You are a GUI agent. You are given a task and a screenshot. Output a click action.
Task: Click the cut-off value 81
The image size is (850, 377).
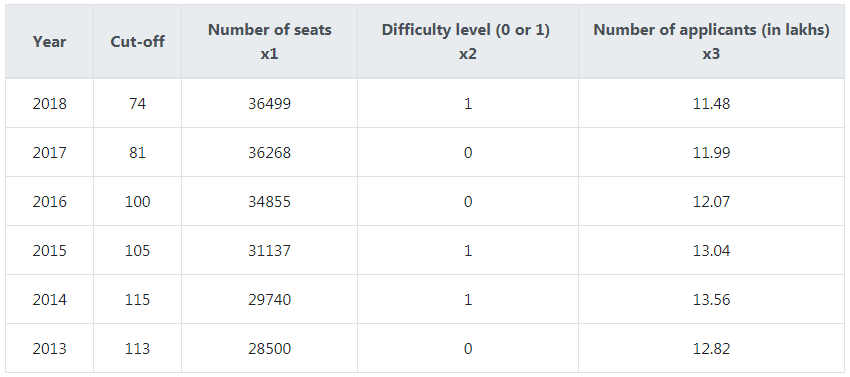tap(137, 153)
